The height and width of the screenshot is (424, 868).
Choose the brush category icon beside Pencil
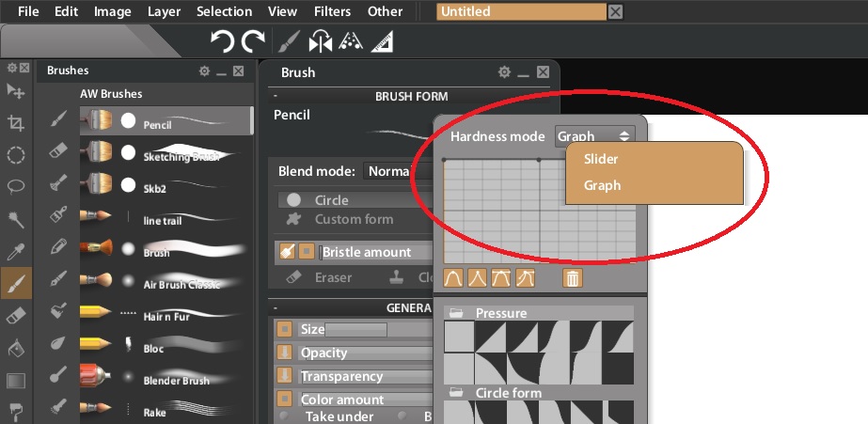coord(58,118)
